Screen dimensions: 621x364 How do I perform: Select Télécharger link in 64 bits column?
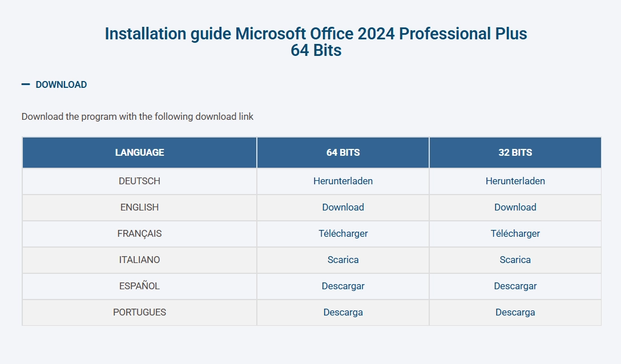click(343, 233)
